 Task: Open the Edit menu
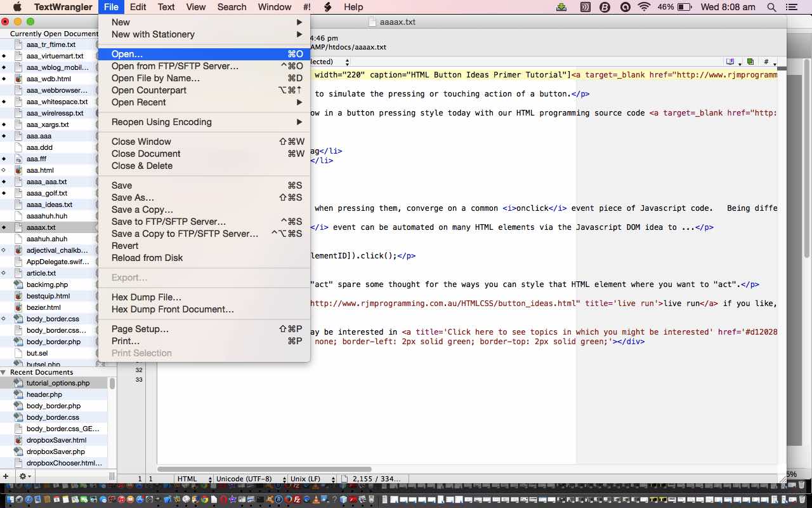(138, 7)
